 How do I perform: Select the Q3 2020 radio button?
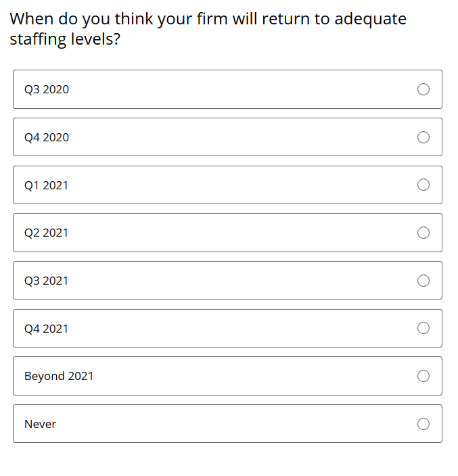pyautogui.click(x=423, y=89)
